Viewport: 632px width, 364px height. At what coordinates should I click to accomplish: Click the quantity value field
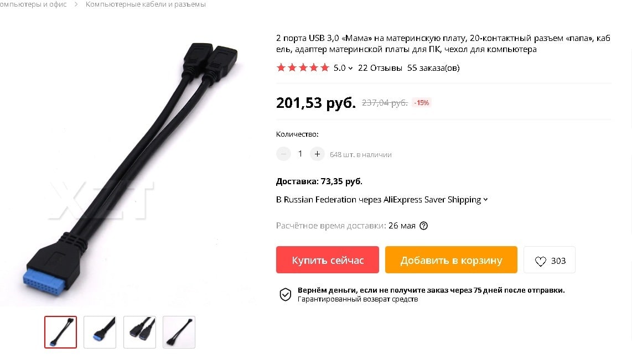click(x=301, y=154)
